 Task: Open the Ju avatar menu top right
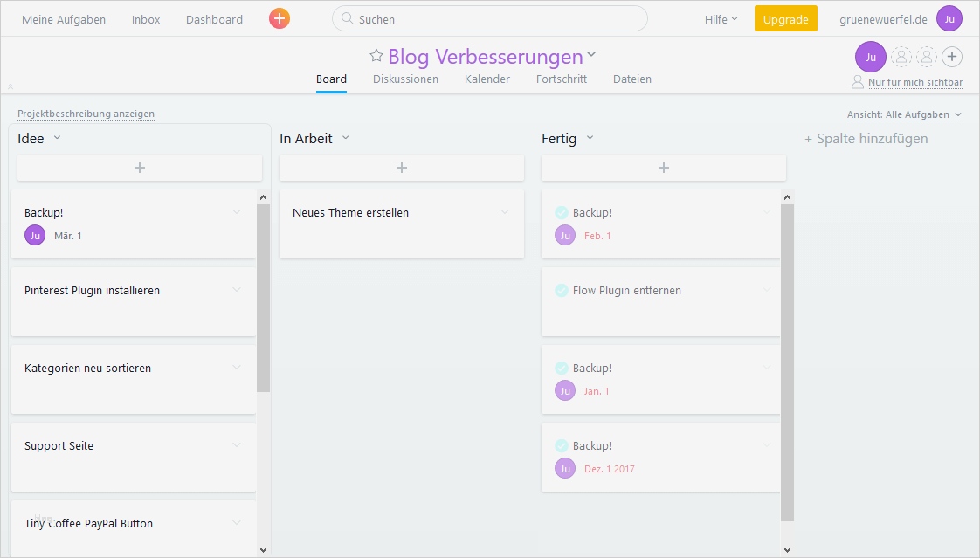point(949,18)
